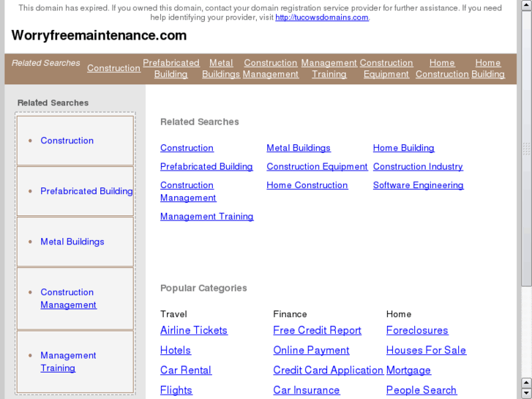Open the Airline Tickets link
This screenshot has height=399, width=532.
tap(194, 330)
